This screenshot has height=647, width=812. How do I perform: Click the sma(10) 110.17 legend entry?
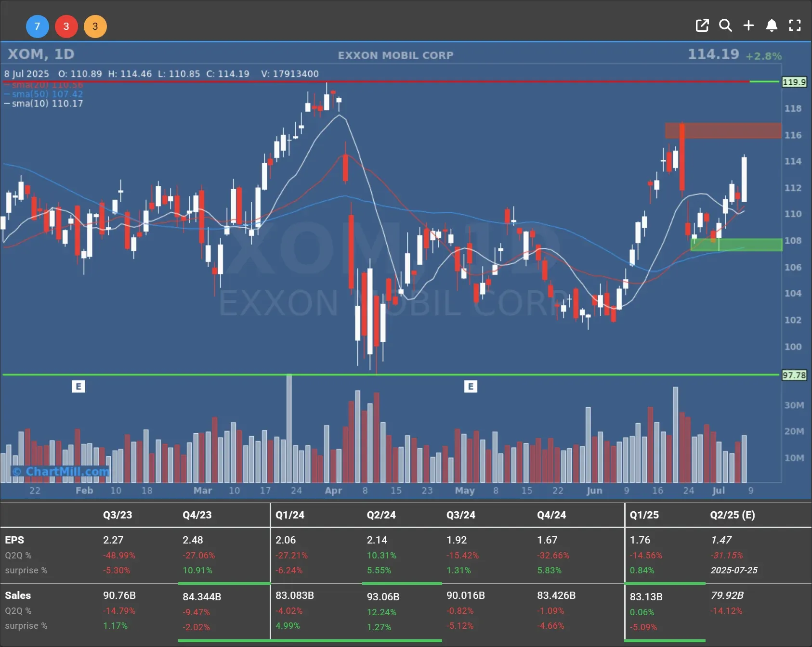(x=44, y=104)
